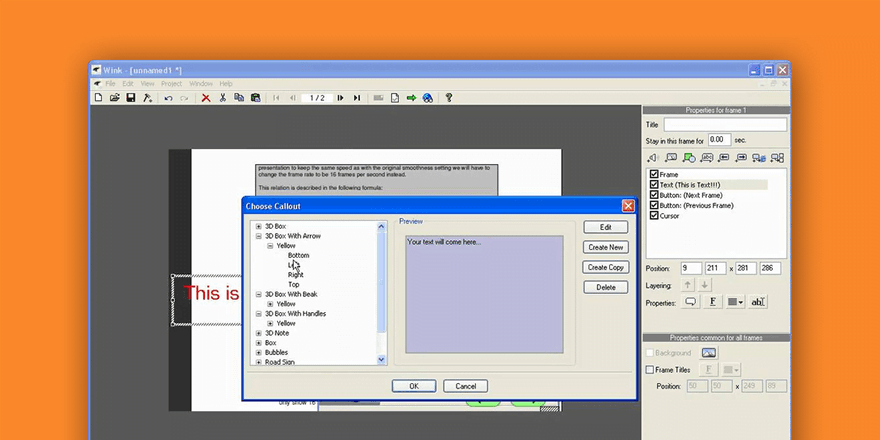Click the frame Title input field

click(x=724, y=125)
